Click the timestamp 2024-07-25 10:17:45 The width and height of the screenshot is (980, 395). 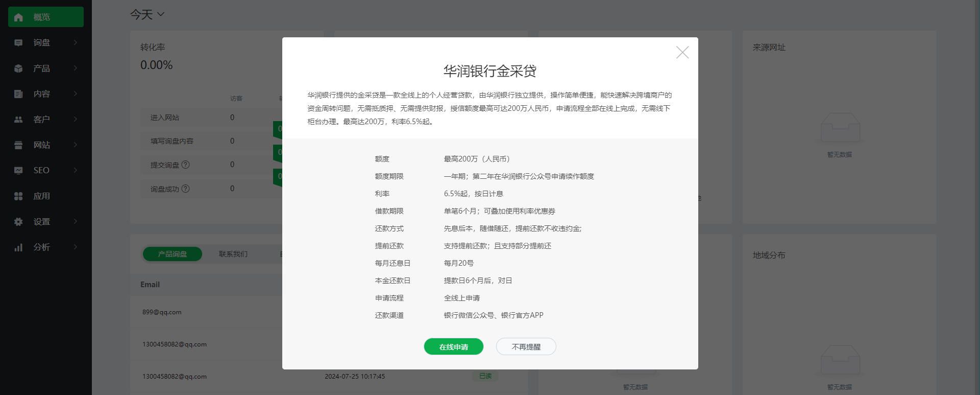pos(355,377)
